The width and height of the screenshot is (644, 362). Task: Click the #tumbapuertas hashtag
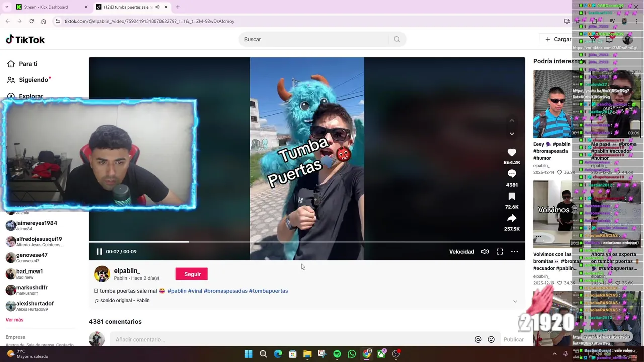click(268, 291)
